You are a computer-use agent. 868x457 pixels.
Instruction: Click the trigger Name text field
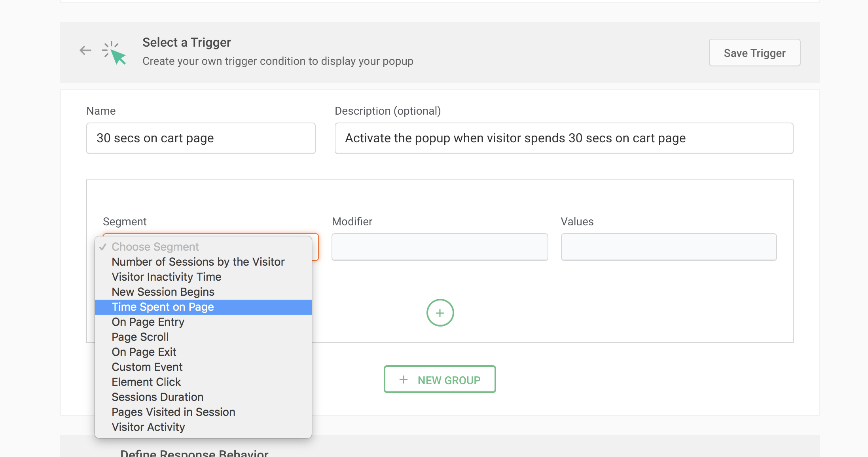[x=201, y=138]
